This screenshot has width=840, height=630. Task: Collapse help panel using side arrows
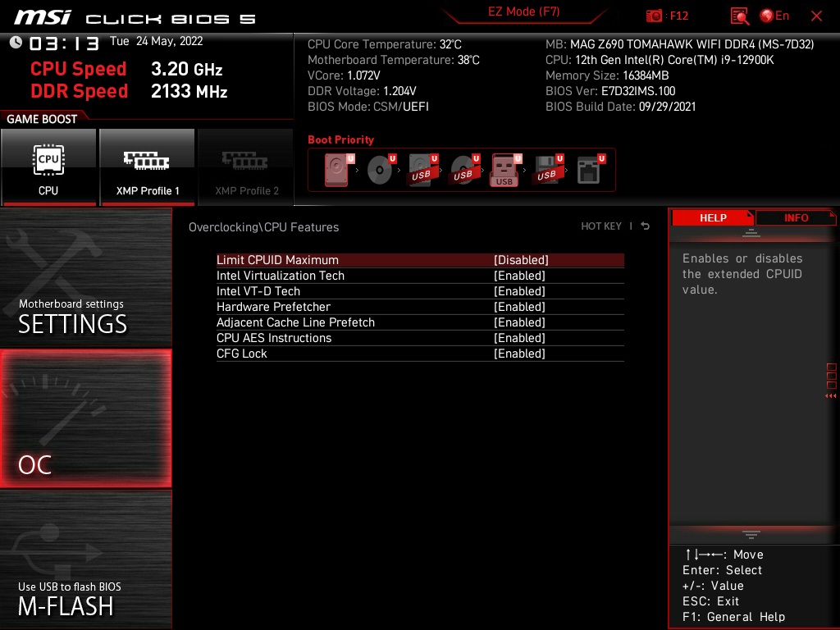click(x=830, y=396)
